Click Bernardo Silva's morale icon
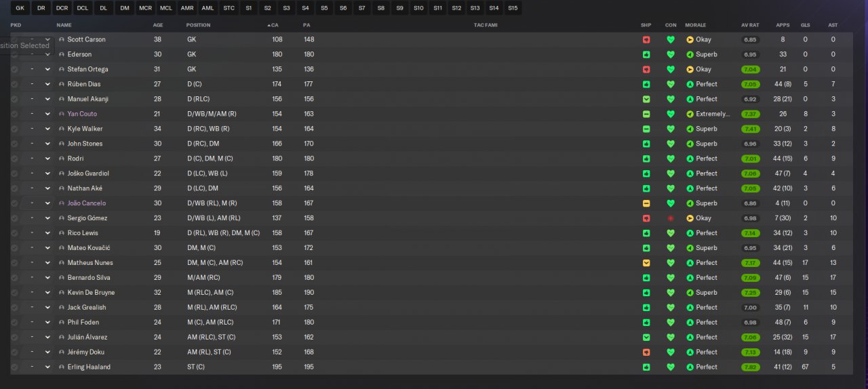868x389 pixels. (690, 277)
